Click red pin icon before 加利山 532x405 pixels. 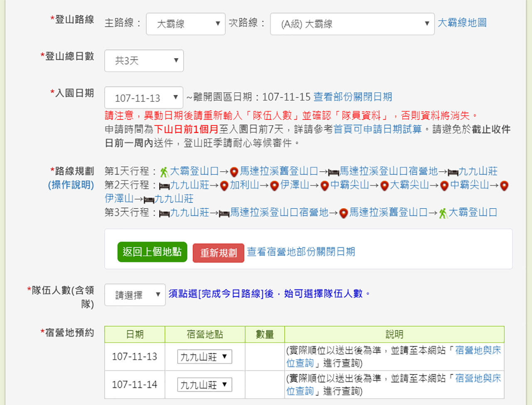[x=224, y=186]
